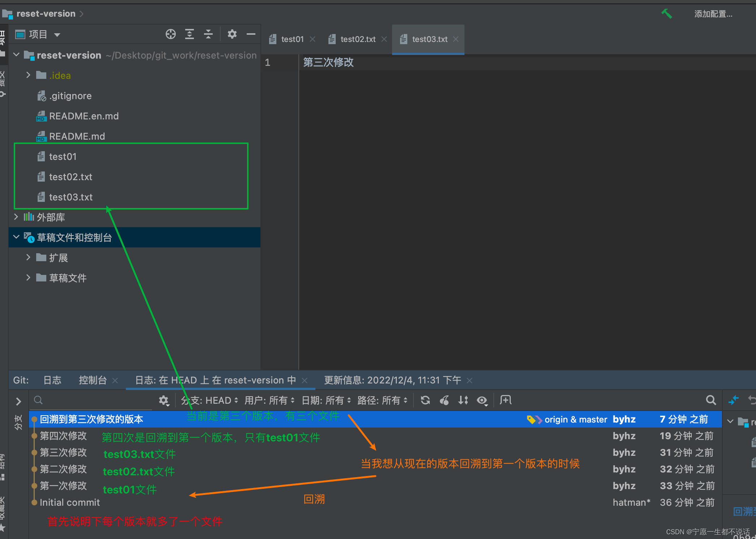Close the Git 控制台 tab
Viewport: 756px width, 539px height.
pos(115,381)
